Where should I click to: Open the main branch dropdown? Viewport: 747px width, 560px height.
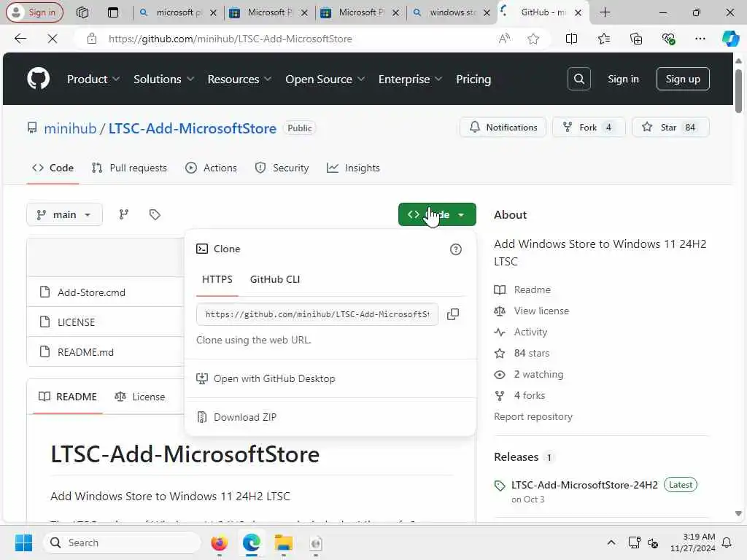point(64,214)
